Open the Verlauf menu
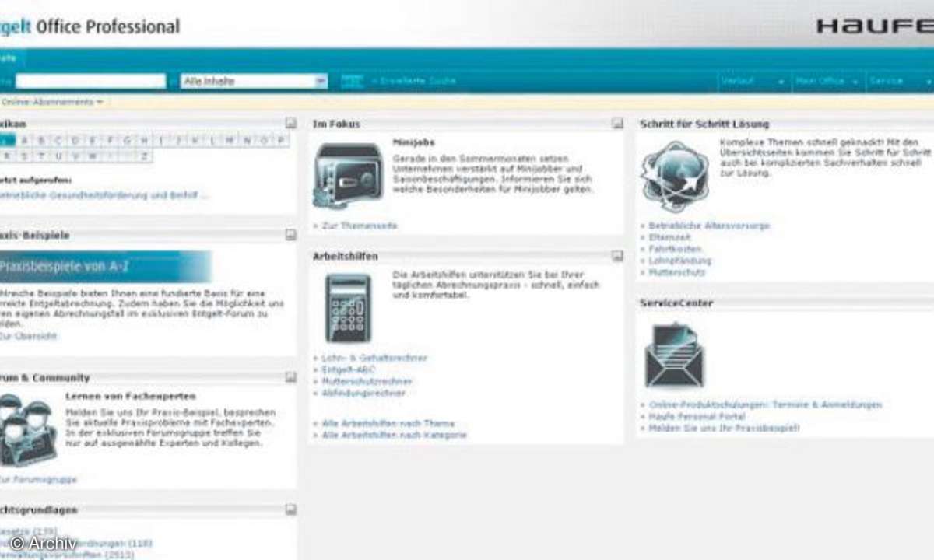 pyautogui.click(x=752, y=81)
